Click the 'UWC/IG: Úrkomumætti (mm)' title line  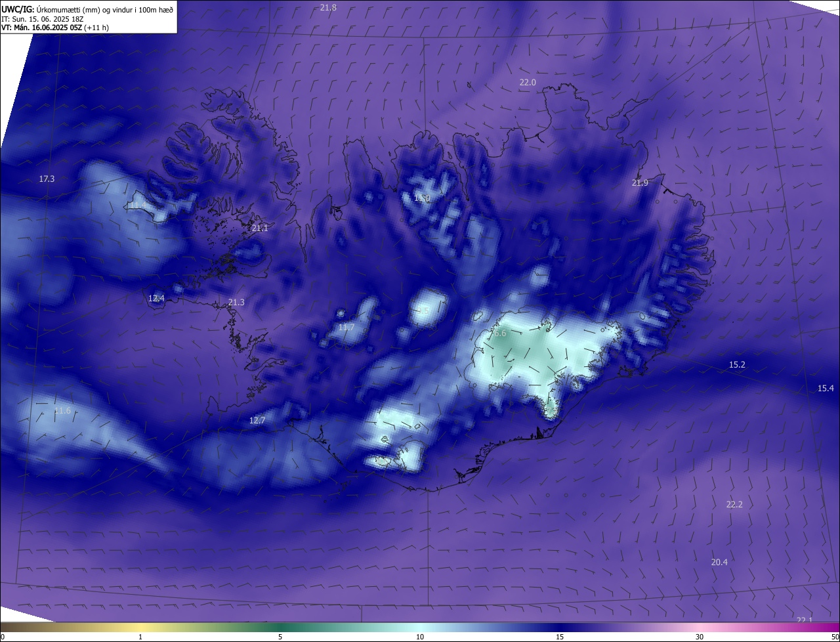coord(87,9)
